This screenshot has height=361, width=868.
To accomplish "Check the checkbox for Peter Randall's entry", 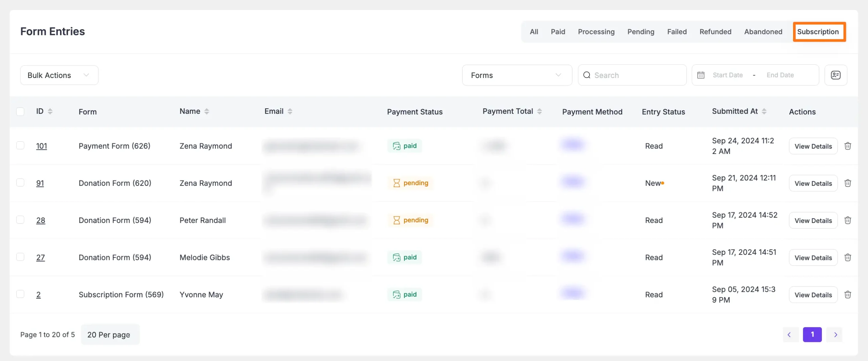I will [x=20, y=220].
